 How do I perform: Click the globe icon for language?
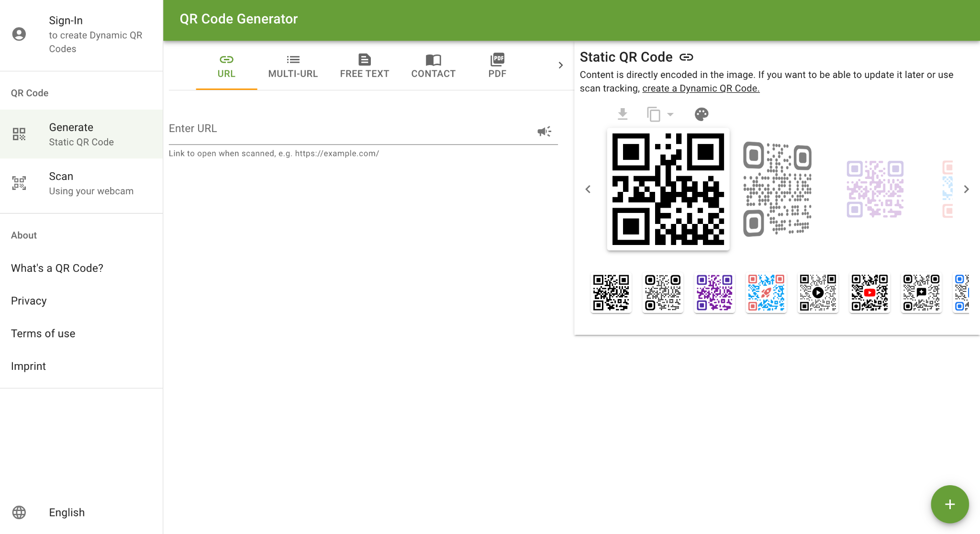click(x=19, y=512)
